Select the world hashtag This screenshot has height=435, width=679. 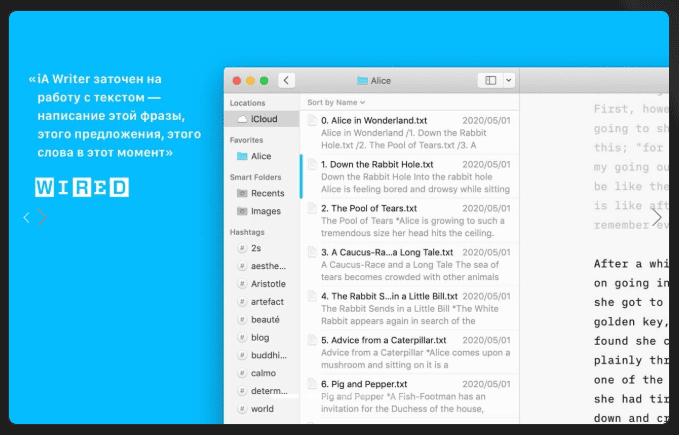click(262, 409)
